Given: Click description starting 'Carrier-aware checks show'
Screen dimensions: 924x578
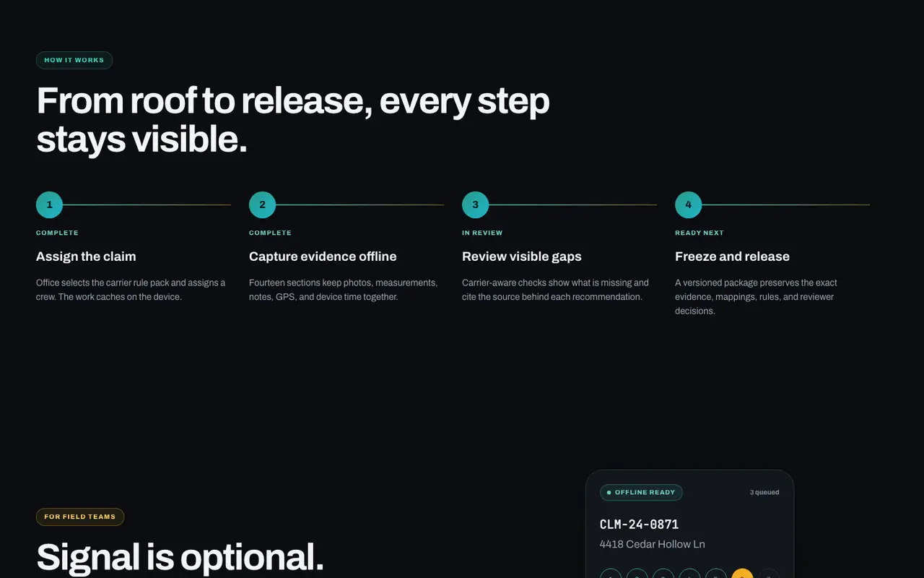Looking at the screenshot, I should pos(556,290).
